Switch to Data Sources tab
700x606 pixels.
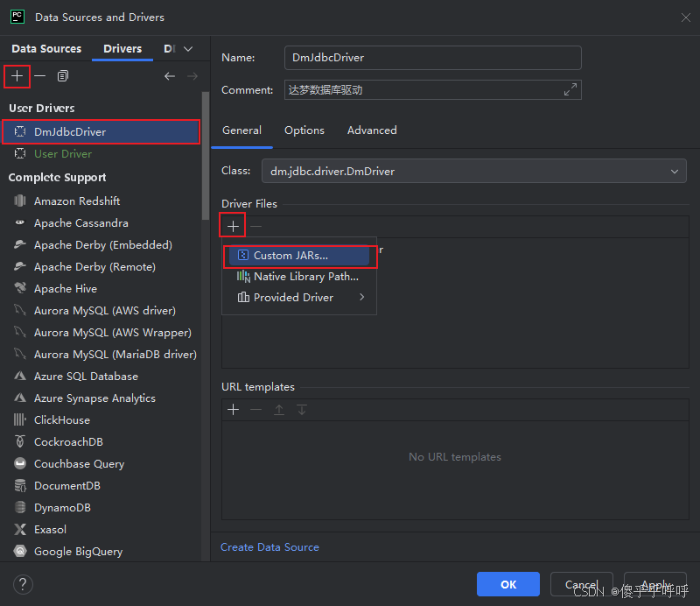coord(46,49)
